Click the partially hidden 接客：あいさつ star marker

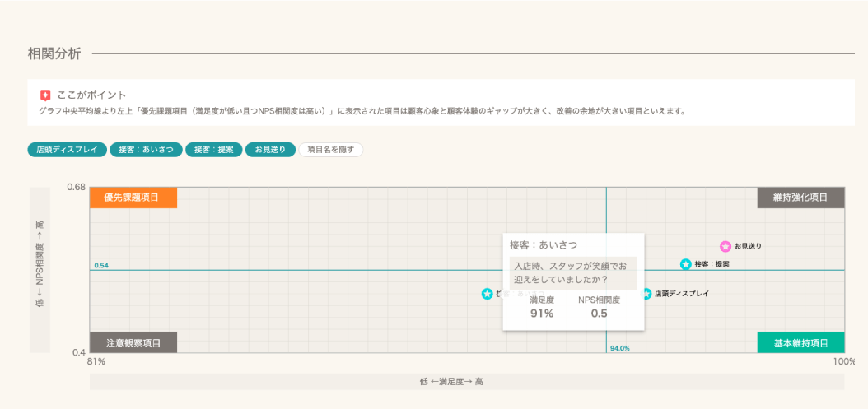click(x=487, y=294)
